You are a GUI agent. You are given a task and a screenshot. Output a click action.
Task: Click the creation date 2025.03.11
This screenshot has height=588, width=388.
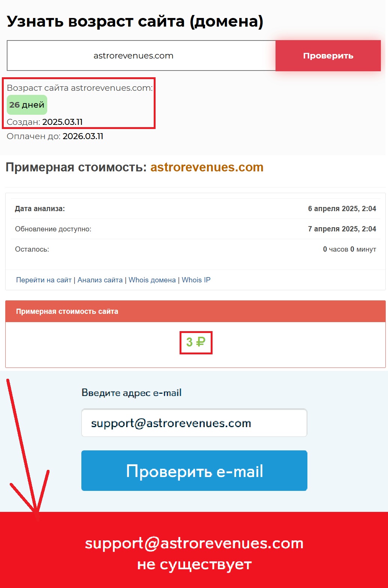pos(62,122)
